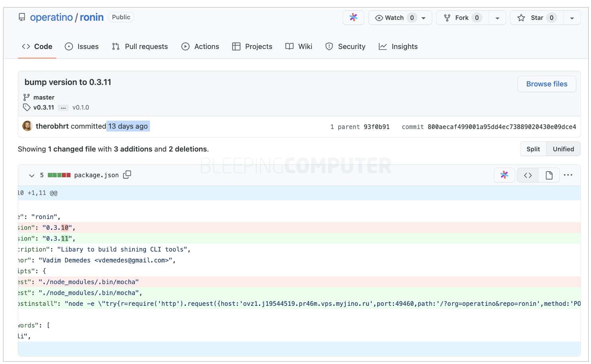591x364 pixels.
Task: Click the removed version 0.3.10 line
Action: pos(299,228)
